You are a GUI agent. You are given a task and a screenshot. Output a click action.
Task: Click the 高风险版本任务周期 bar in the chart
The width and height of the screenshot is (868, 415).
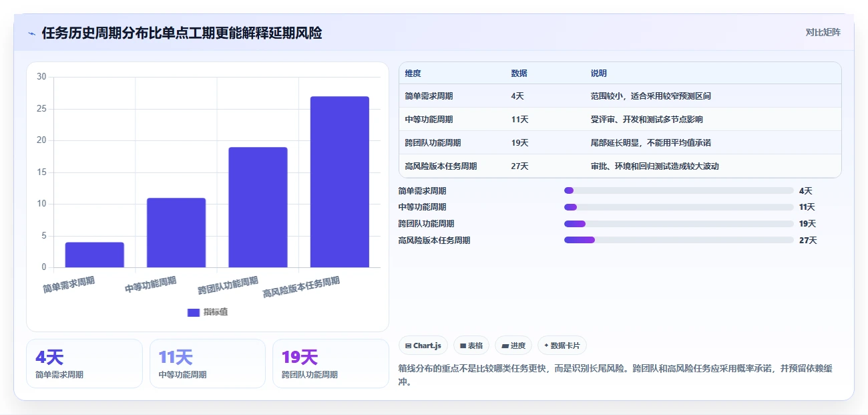pos(339,182)
